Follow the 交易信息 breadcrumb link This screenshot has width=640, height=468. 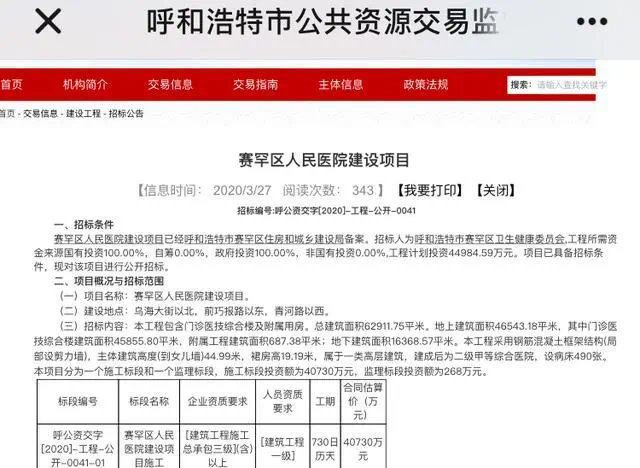[x=40, y=113]
